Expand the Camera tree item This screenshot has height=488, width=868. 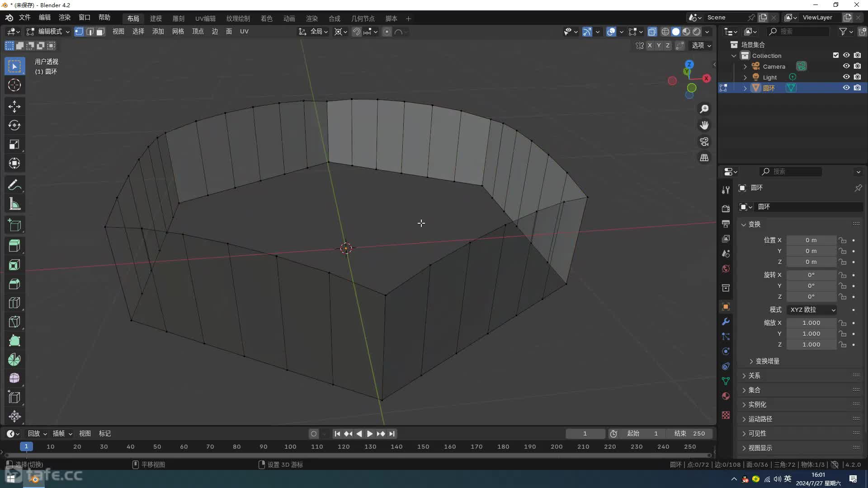point(745,66)
